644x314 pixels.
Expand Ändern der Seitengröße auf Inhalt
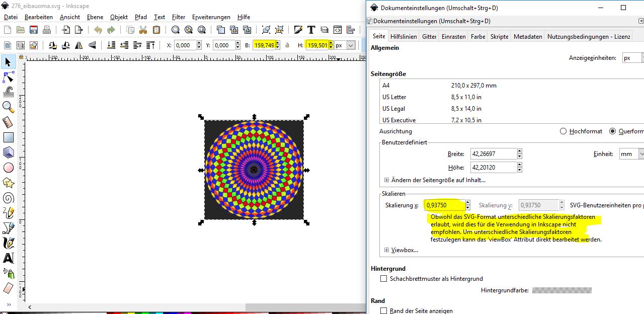(386, 180)
